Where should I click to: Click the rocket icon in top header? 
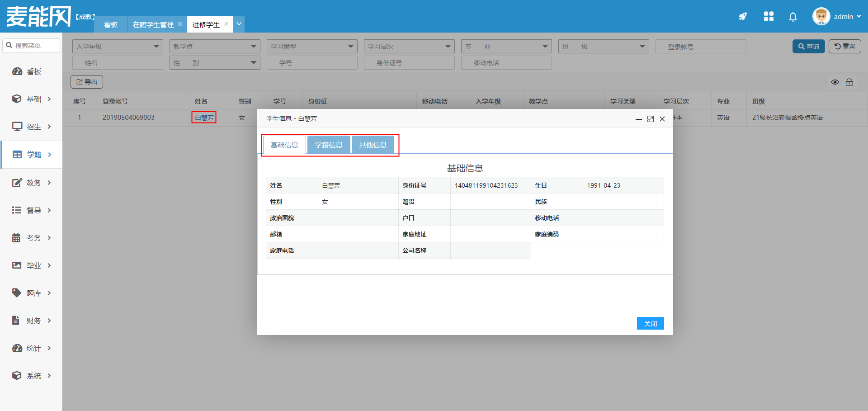click(743, 17)
